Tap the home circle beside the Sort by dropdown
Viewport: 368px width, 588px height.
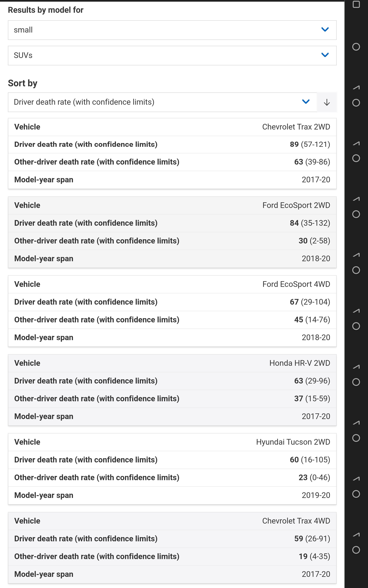click(356, 103)
